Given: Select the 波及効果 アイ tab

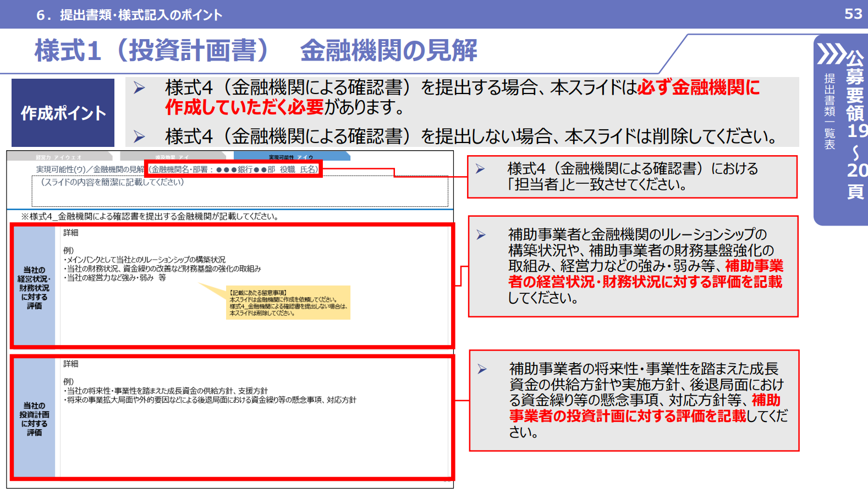Looking at the screenshot, I should [x=172, y=157].
